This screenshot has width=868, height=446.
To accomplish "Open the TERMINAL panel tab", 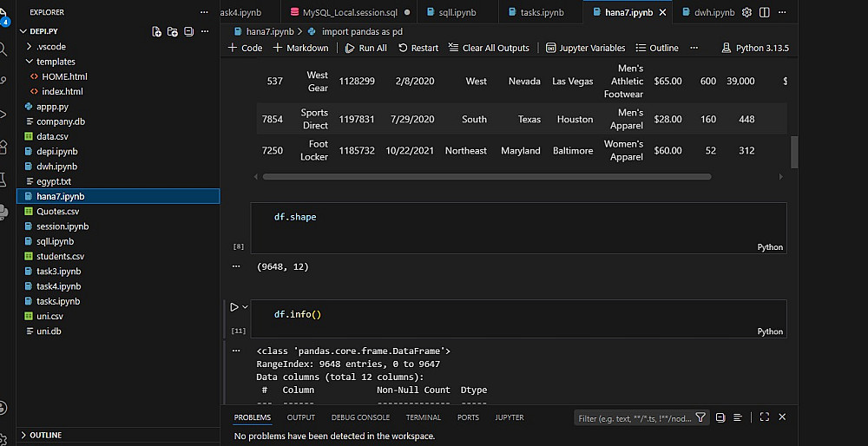I will pos(424,417).
